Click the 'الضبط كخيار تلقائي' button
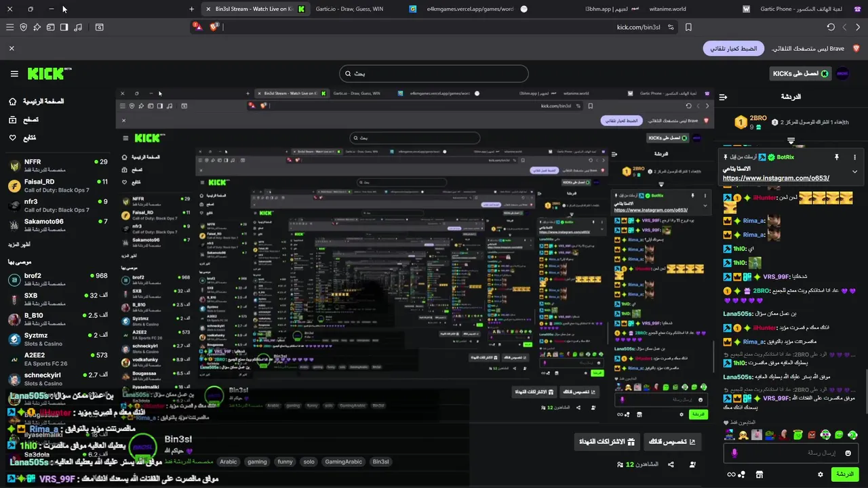This screenshot has width=868, height=488. coord(734,48)
